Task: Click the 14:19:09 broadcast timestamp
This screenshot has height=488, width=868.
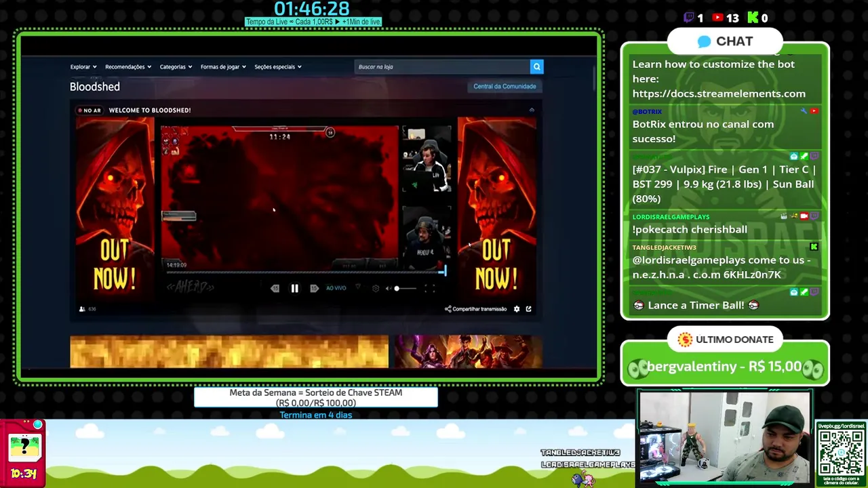Action: 176,265
